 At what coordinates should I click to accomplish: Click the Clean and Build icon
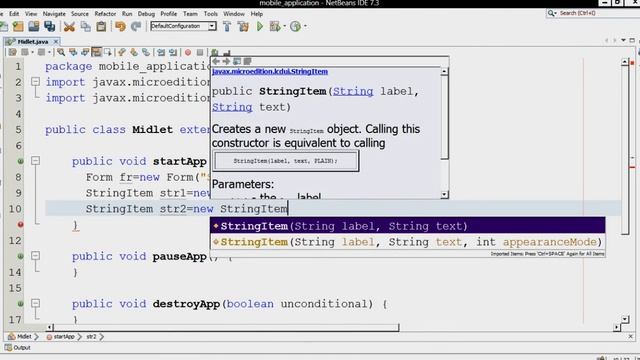tap(243, 27)
